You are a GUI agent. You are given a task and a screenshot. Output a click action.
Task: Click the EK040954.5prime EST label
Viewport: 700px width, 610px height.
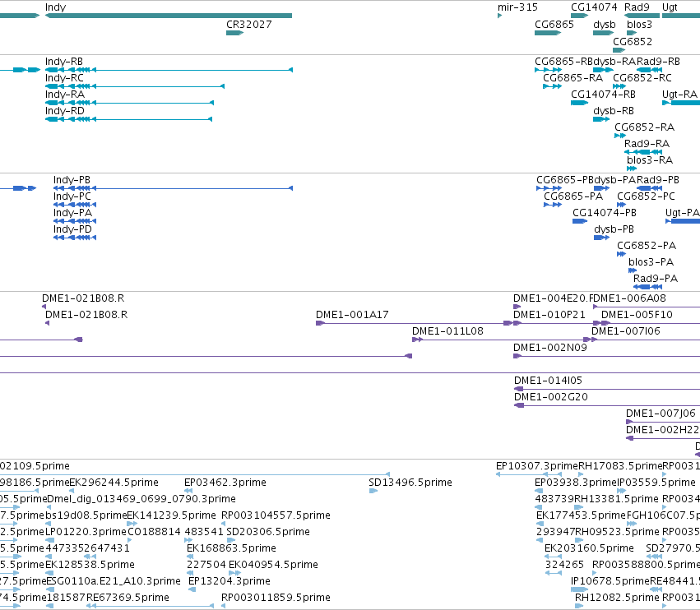[273, 566]
